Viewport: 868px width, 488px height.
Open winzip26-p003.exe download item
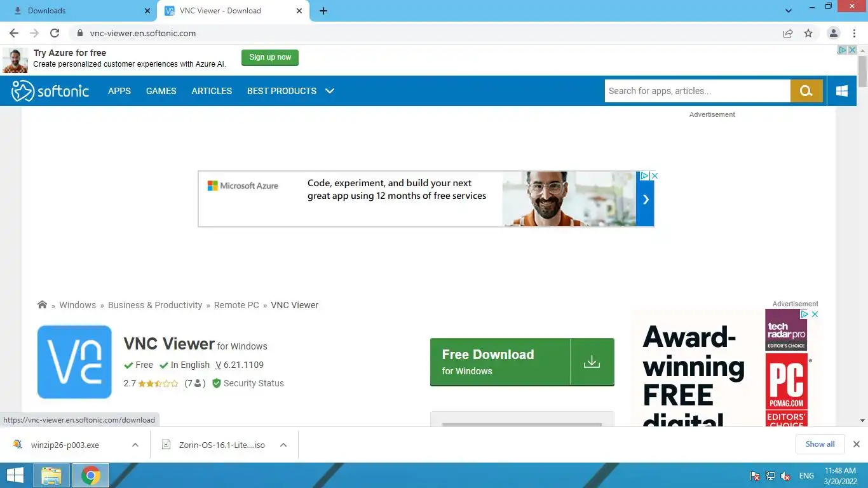65,445
